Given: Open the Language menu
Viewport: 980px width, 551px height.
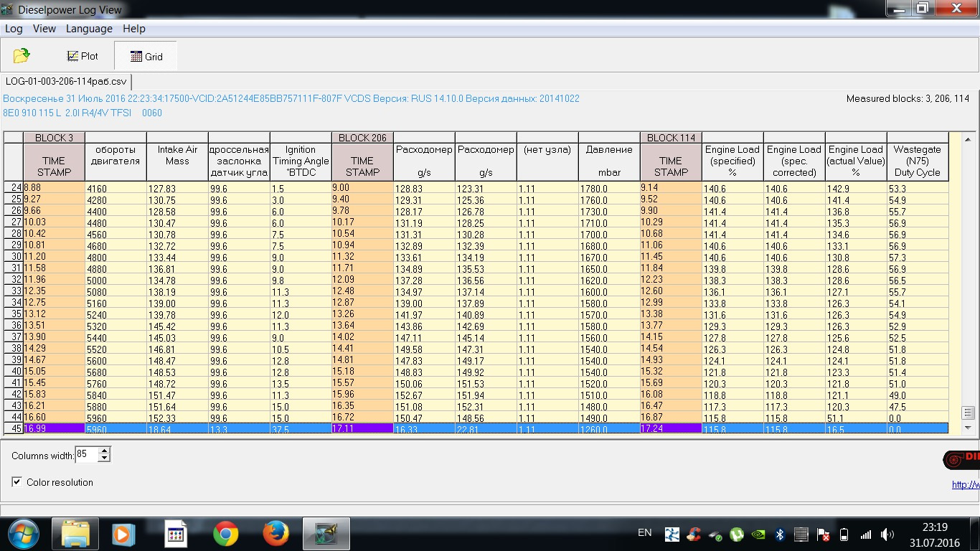Looking at the screenshot, I should [x=89, y=29].
